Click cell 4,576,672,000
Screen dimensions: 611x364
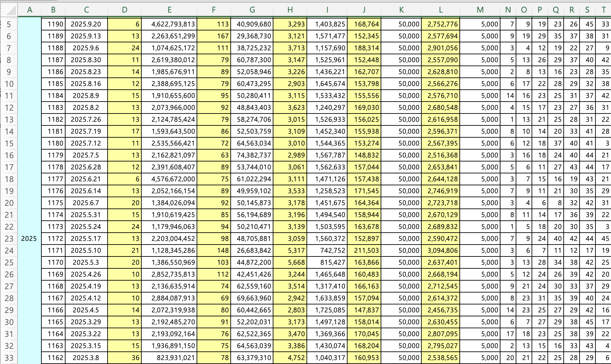169,179
